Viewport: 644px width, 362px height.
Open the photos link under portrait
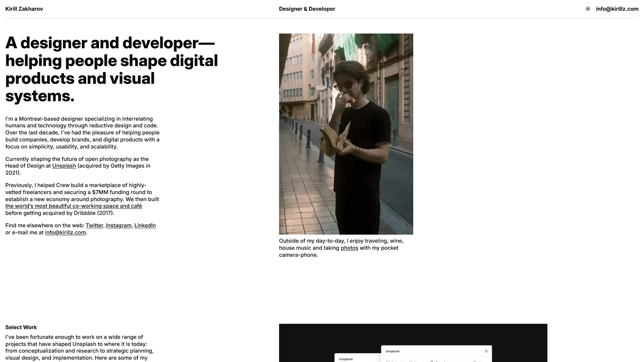click(x=349, y=248)
